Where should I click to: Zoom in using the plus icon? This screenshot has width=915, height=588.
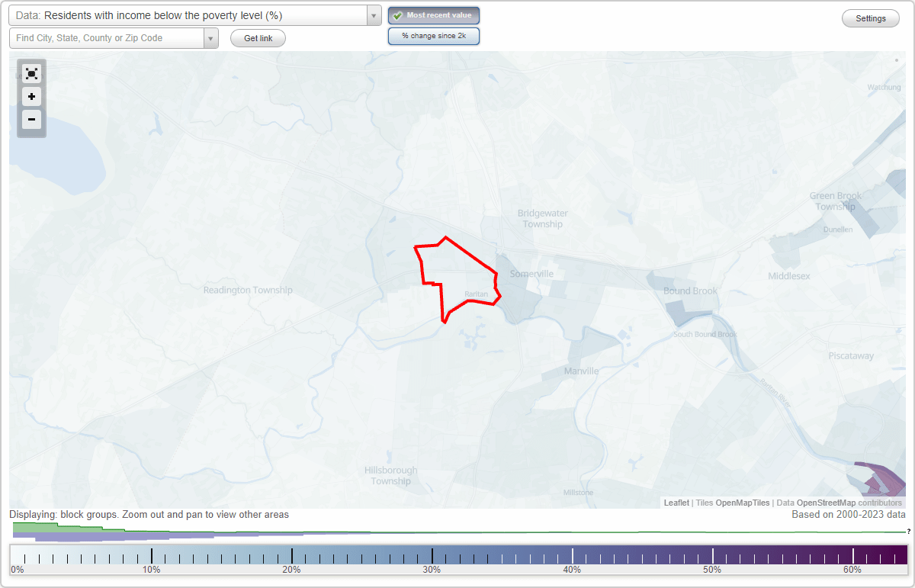coord(31,97)
